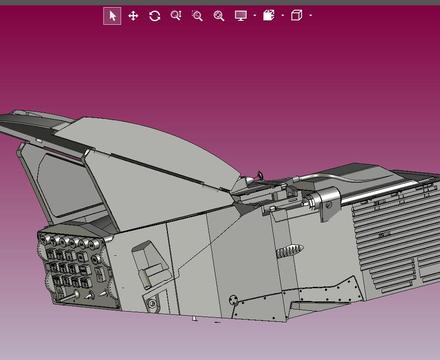Image resolution: width=440 pixels, height=360 pixels.
Task: Expand dropdown arrow beside monitor icon
Action: [255, 15]
